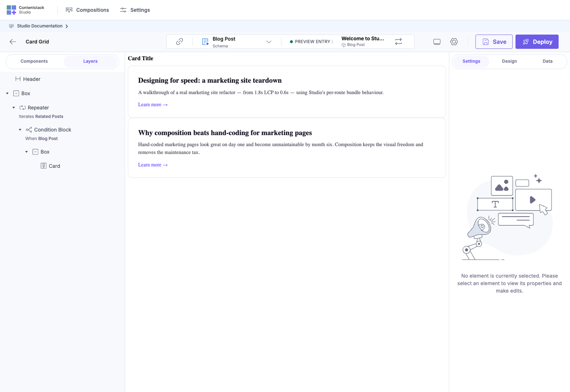Swap the preview entry with arrows icon
The image size is (570, 392).
point(398,42)
